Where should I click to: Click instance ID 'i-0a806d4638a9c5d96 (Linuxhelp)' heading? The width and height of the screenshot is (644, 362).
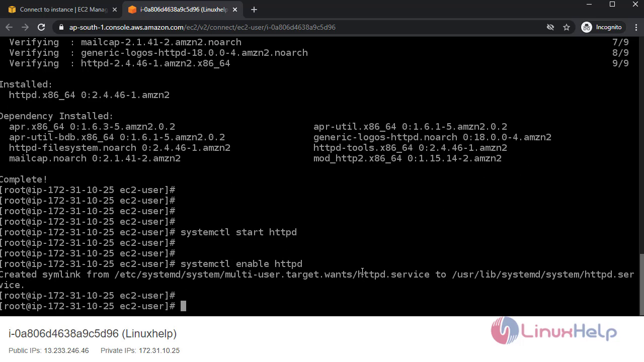point(93,334)
